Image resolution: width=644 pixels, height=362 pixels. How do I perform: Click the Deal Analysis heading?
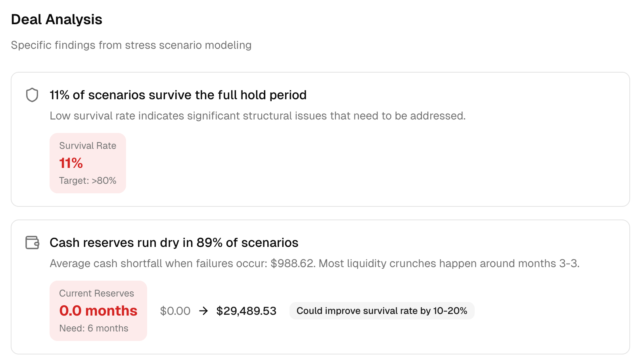point(57,19)
